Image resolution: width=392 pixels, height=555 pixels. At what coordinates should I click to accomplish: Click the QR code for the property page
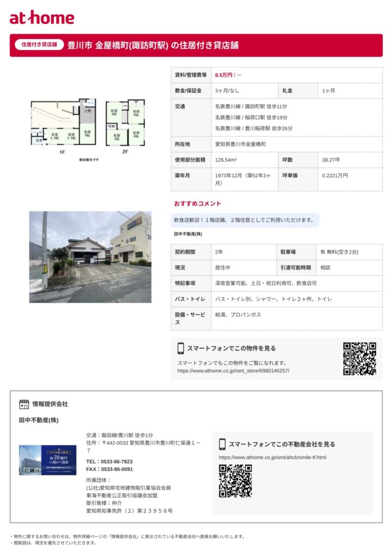coord(360,358)
